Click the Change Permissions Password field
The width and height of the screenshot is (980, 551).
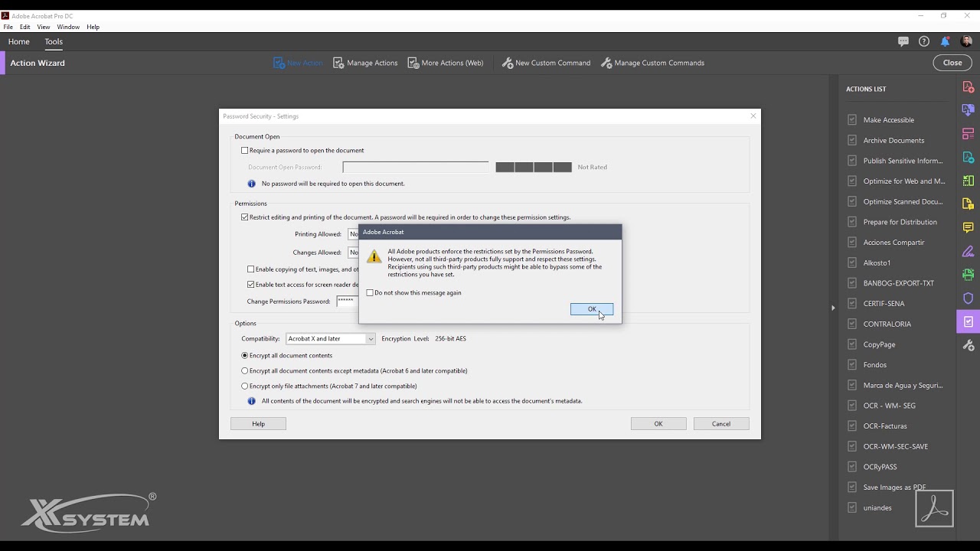[348, 302]
